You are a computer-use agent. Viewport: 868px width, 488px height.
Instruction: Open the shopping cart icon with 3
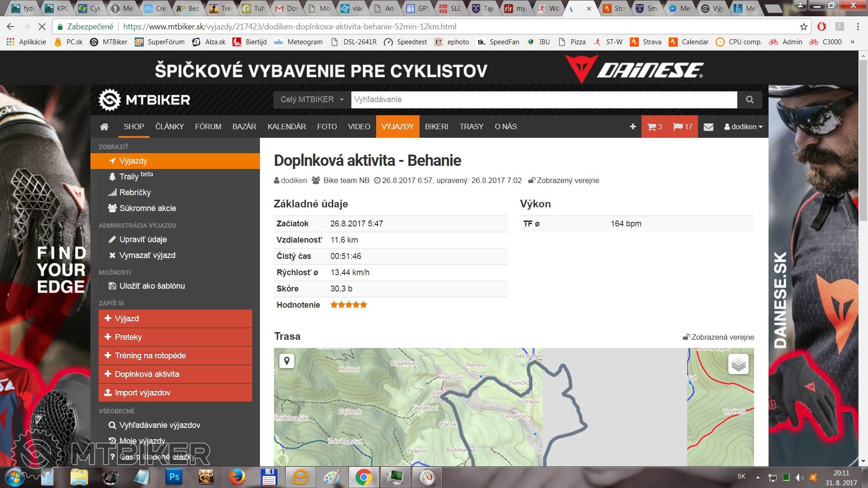tap(654, 127)
